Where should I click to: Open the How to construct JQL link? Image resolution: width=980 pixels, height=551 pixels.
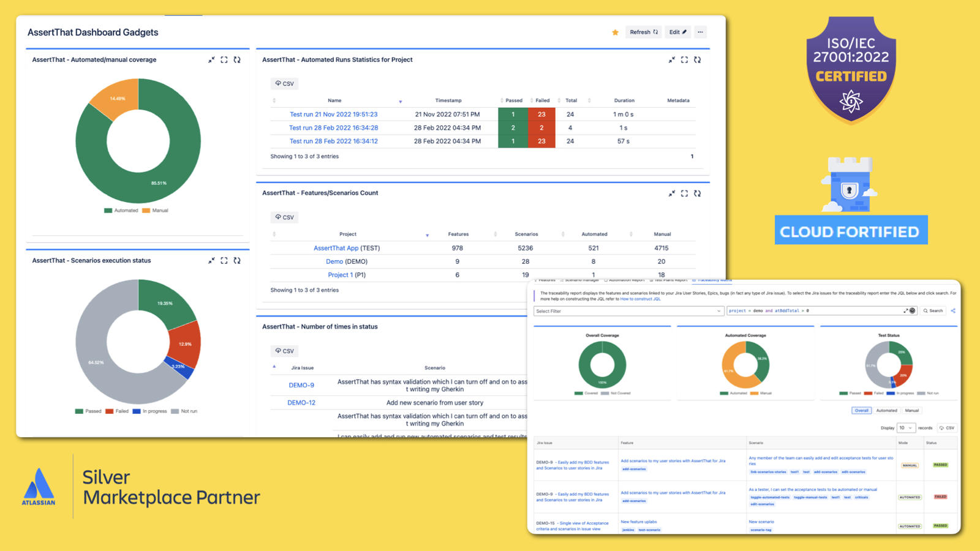(x=641, y=299)
